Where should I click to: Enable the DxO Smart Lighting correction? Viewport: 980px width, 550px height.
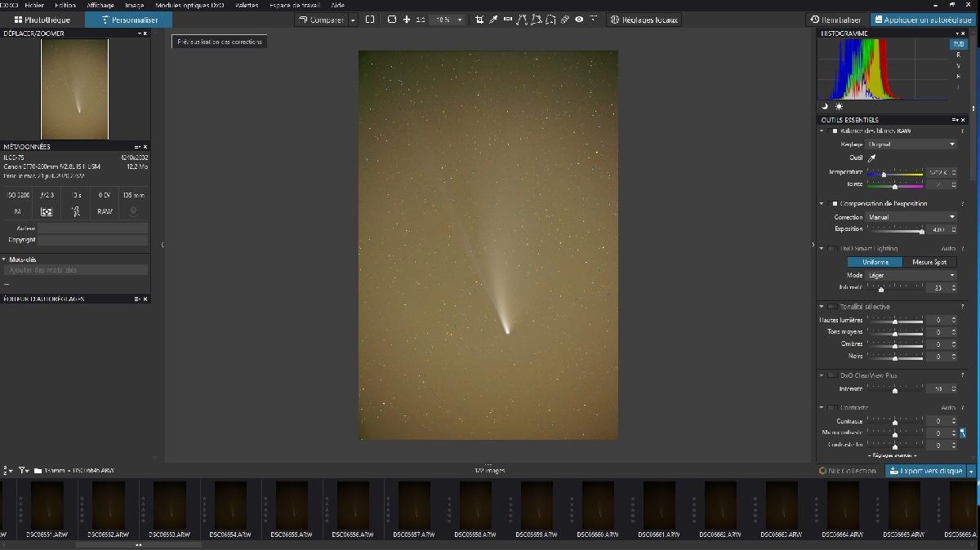click(x=831, y=248)
